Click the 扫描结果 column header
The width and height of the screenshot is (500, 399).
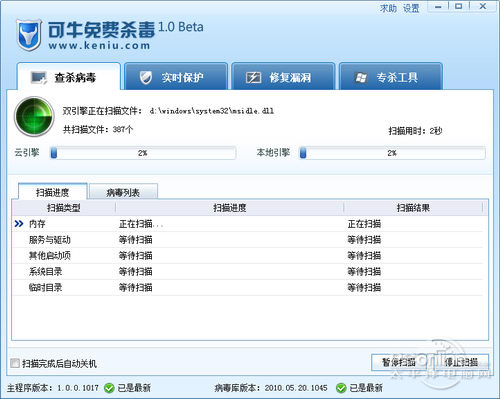pyautogui.click(x=413, y=208)
